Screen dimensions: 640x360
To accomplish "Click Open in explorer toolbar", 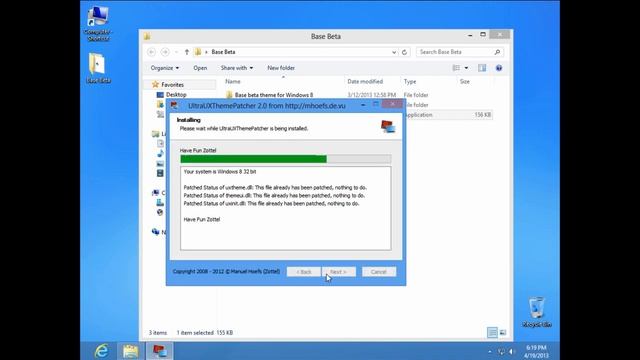I will [x=200, y=68].
